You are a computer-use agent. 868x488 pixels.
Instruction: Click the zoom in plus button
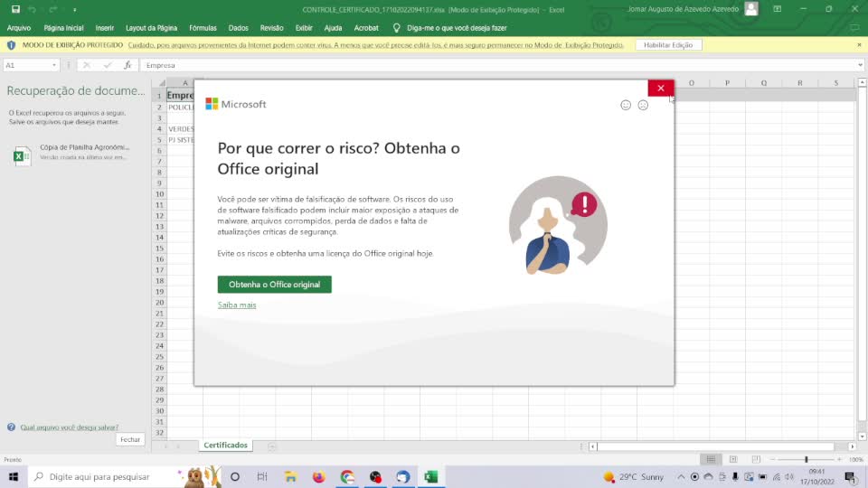839,459
